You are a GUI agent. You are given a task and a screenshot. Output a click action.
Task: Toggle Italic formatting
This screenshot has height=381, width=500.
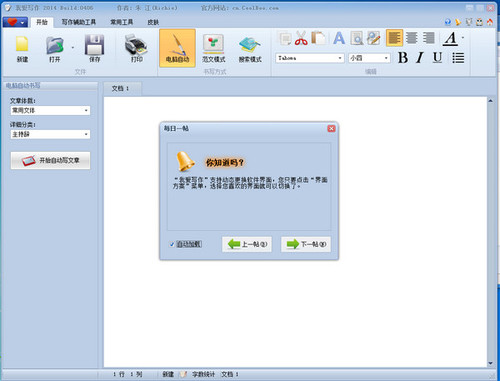click(x=420, y=58)
